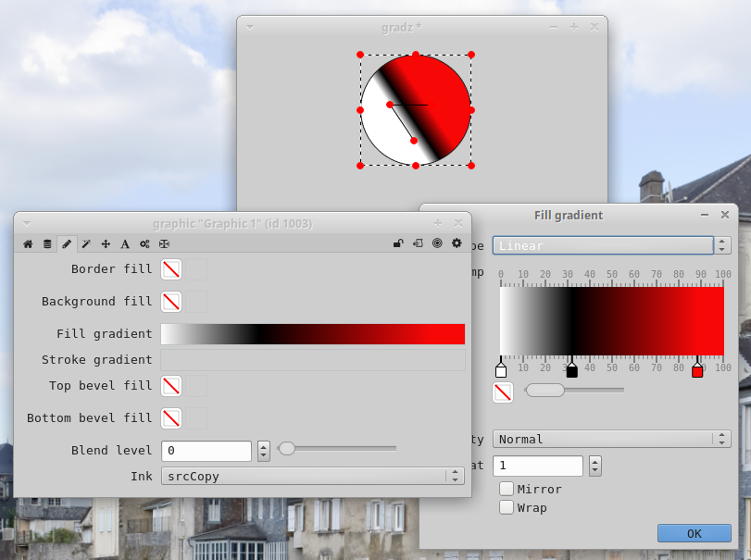This screenshot has height=560, width=751.
Task: Click the home icon in graphic toolbar
Action: coord(28,244)
